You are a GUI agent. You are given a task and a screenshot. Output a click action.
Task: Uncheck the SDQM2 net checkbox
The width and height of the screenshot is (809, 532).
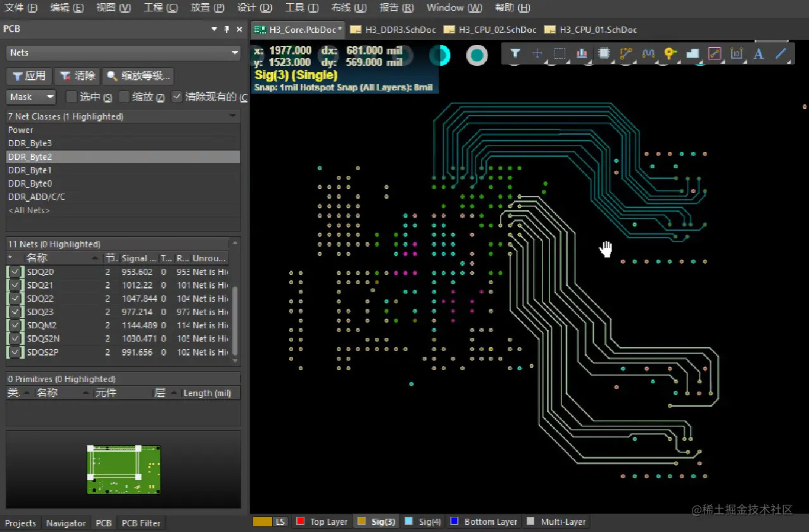[x=15, y=325]
